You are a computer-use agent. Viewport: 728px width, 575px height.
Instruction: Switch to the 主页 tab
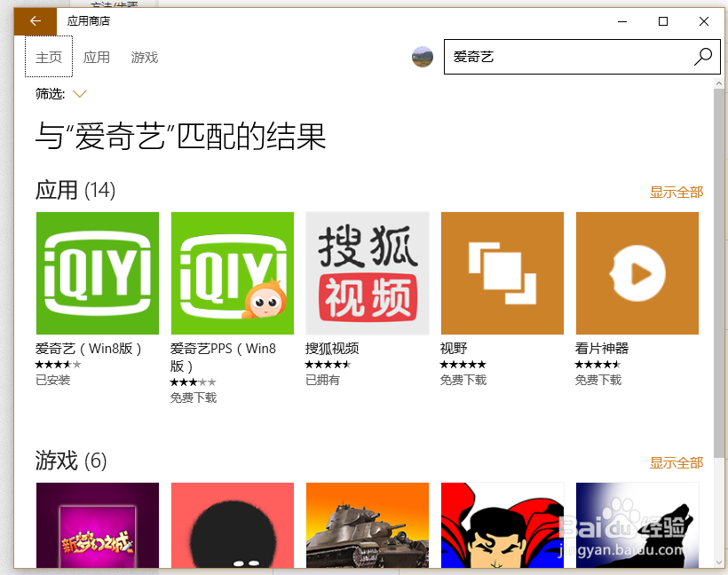49,57
